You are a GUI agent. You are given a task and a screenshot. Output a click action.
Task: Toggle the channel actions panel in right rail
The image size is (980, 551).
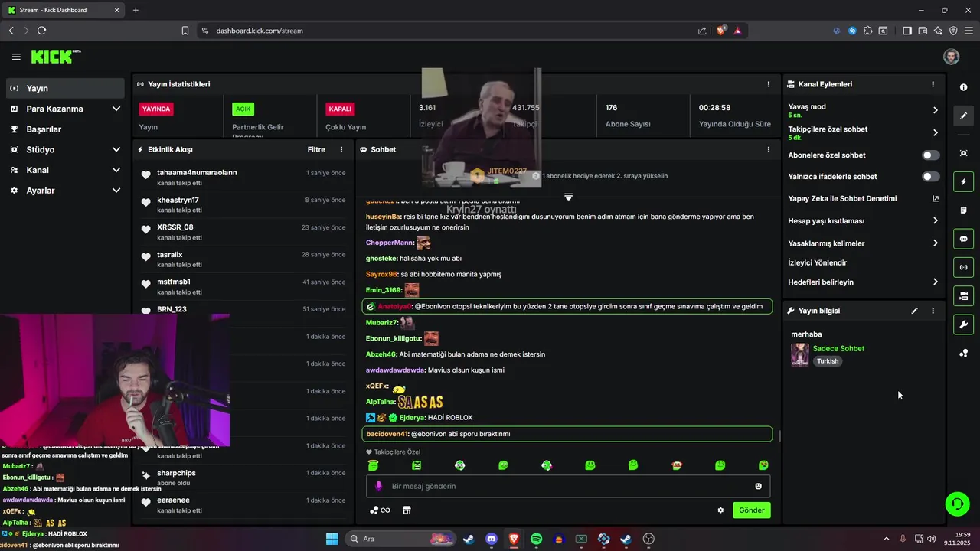[x=963, y=295]
